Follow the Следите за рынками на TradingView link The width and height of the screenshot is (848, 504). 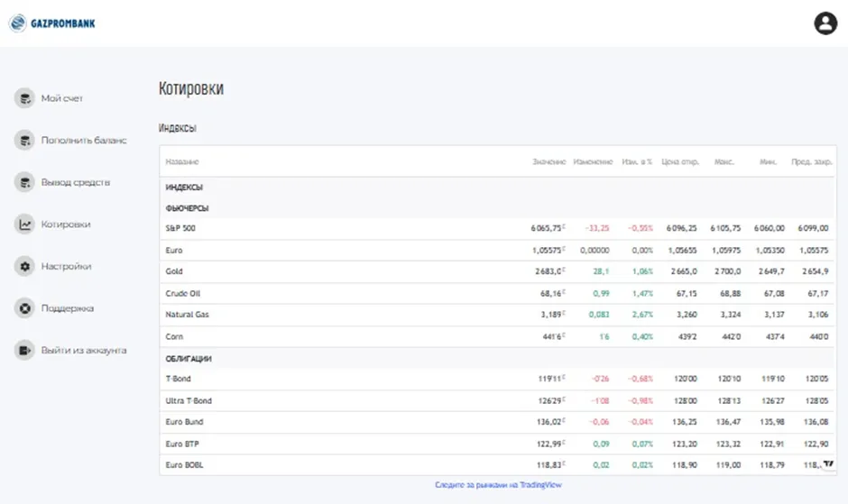coord(498,485)
